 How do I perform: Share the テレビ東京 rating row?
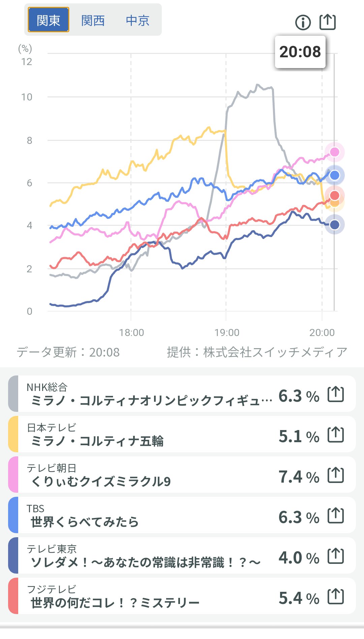[336, 556]
